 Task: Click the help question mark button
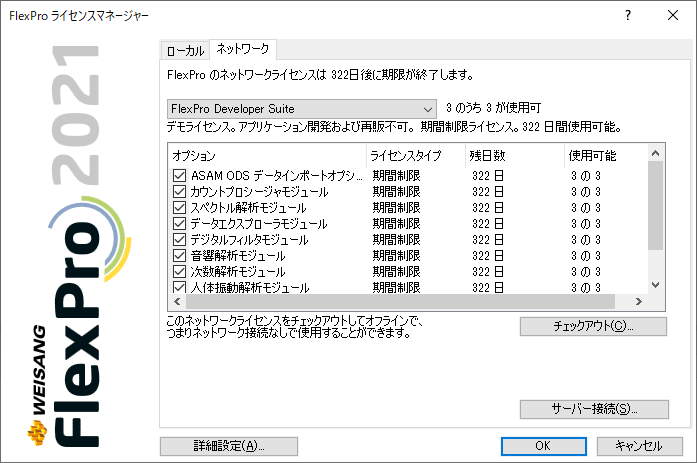(628, 16)
